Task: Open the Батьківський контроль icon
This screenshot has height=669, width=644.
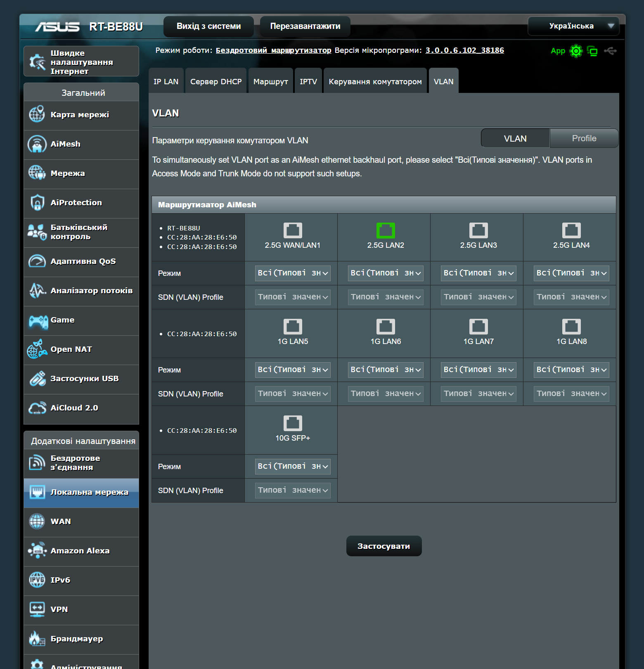Action: pos(37,232)
